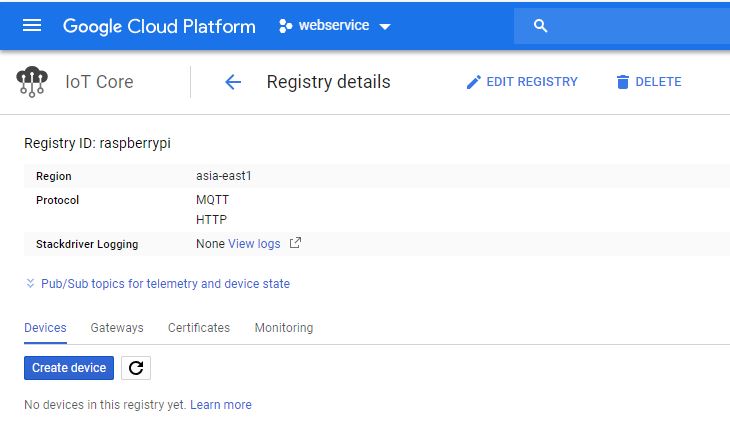Open the webservice project dropdown arrow
Screen dimensions: 730x443
385,26
